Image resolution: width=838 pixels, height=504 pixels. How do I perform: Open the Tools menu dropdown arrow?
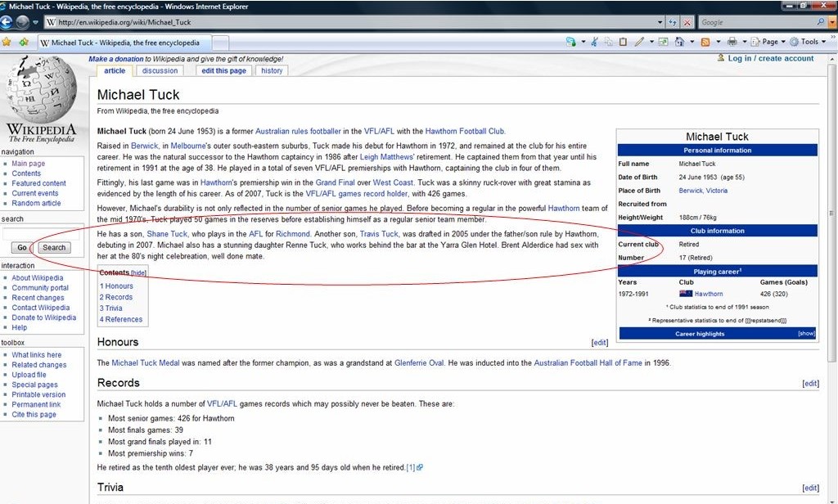click(x=823, y=42)
